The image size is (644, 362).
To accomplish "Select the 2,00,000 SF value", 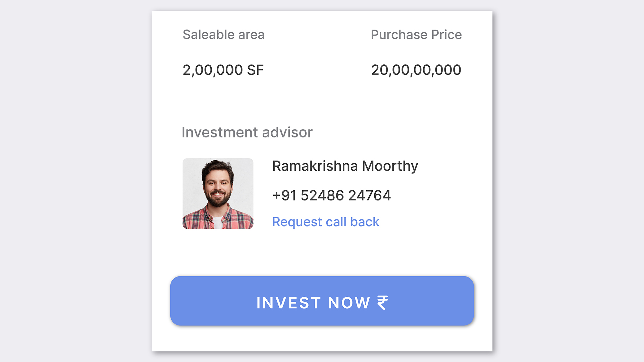I will [223, 70].
